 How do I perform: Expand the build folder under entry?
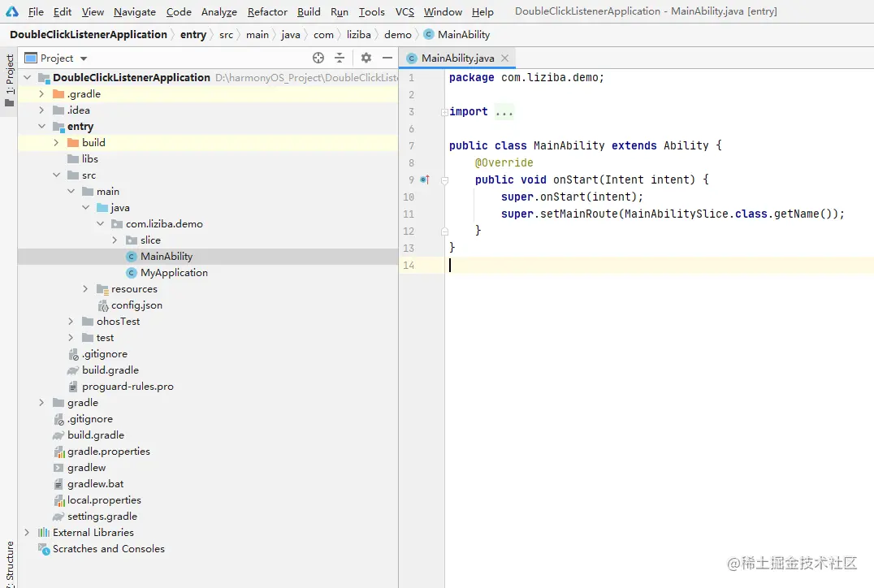pos(56,143)
